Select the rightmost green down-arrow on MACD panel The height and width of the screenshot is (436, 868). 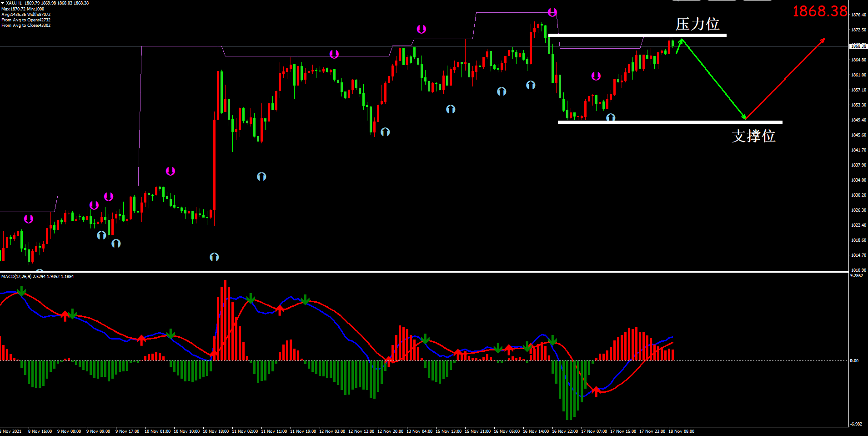(x=552, y=340)
